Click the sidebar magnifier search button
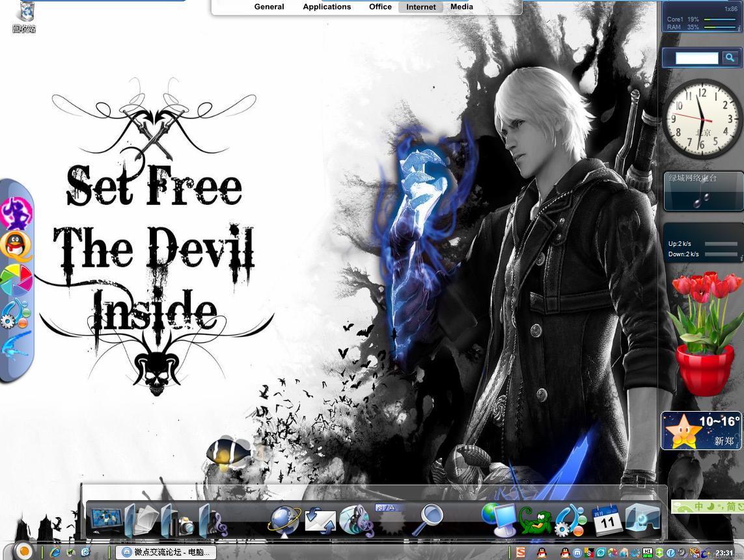 click(x=730, y=58)
